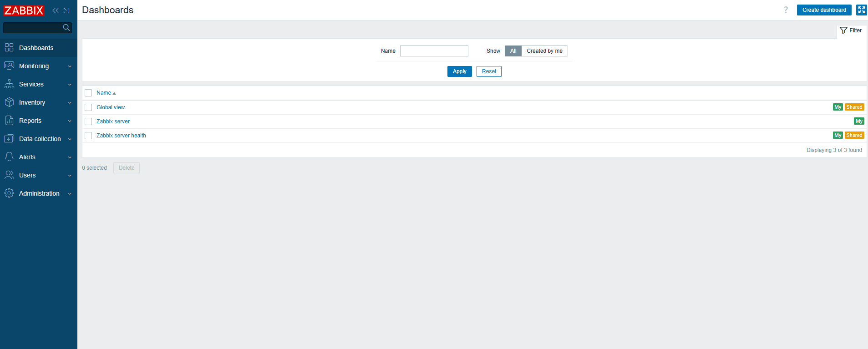
Task: Expand the Administration menu section
Action: 38,193
